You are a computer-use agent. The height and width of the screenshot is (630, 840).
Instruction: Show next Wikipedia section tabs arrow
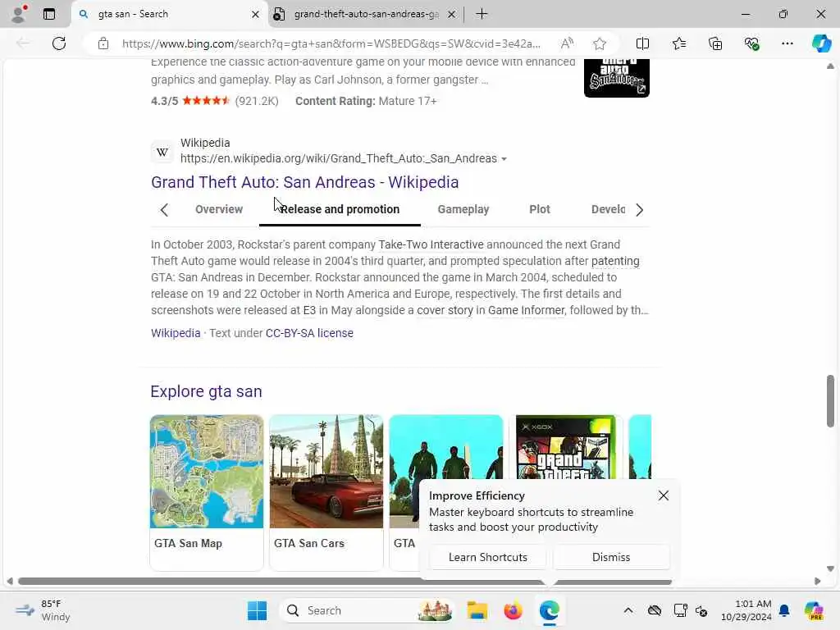pyautogui.click(x=639, y=210)
